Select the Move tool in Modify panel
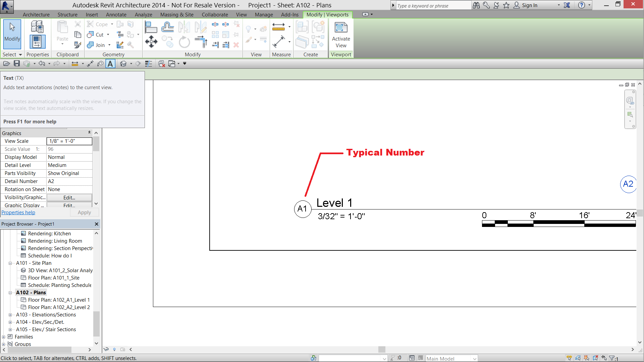Viewport: 644px width, 362px height. [x=151, y=42]
